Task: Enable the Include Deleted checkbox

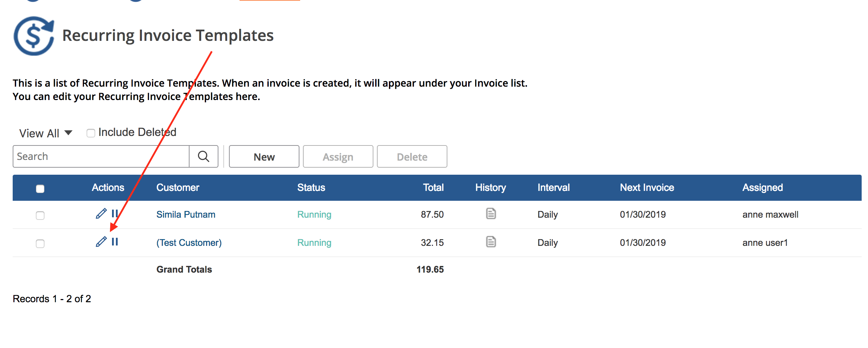Action: point(91,133)
